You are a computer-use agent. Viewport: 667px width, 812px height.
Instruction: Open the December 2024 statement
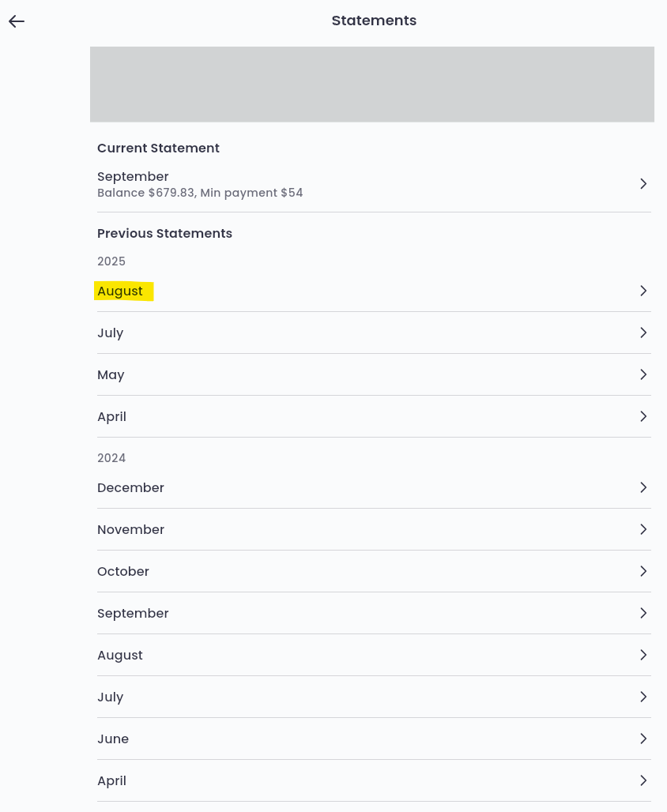[130, 488]
